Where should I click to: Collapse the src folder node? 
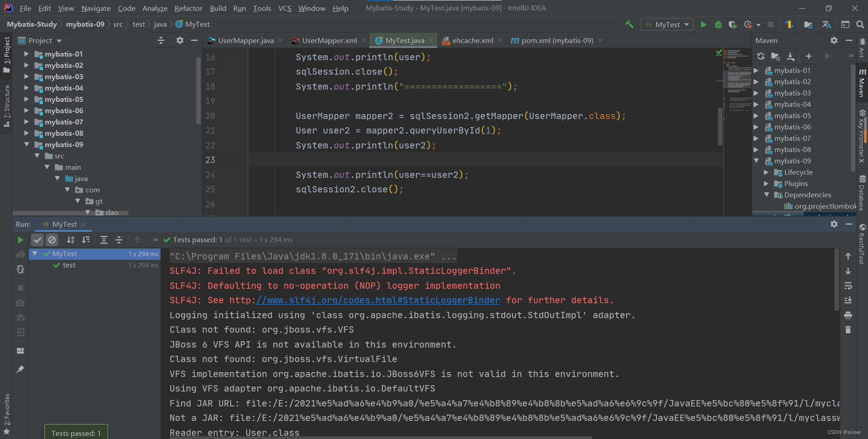(37, 156)
